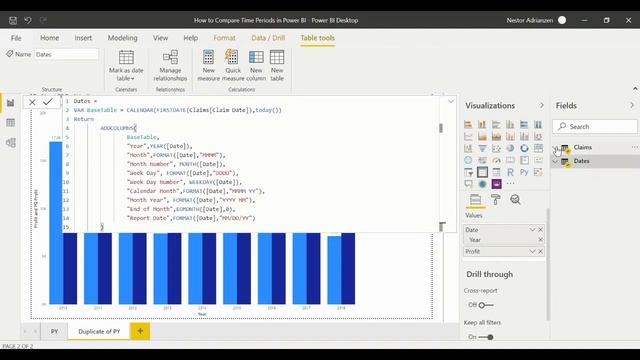Switch to Data view in left sidebar

(10, 122)
